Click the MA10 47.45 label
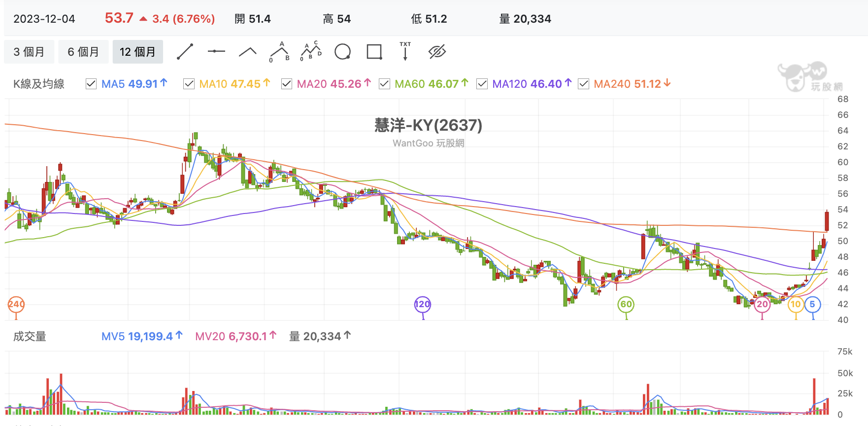868x426 pixels. click(234, 84)
